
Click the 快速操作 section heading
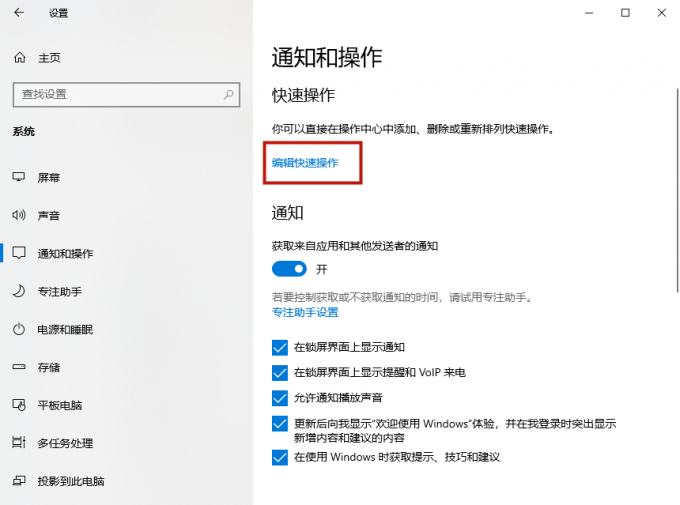coord(303,95)
